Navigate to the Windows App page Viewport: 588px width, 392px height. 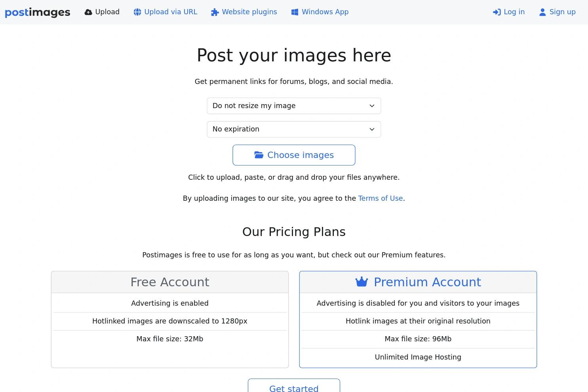click(x=325, y=12)
